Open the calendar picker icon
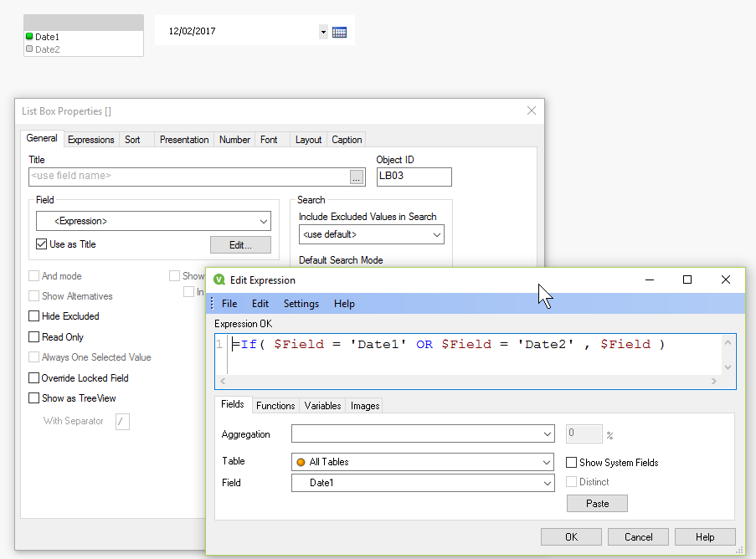 click(x=339, y=33)
